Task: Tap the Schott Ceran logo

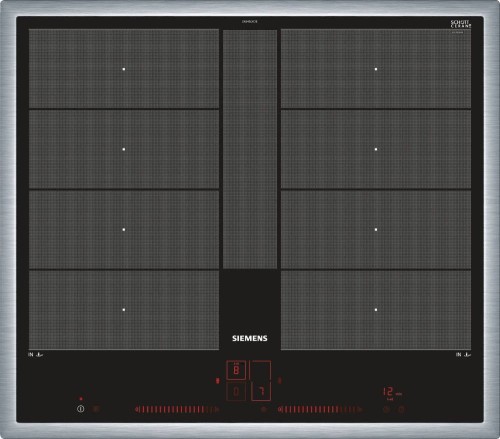Action: 461,24
